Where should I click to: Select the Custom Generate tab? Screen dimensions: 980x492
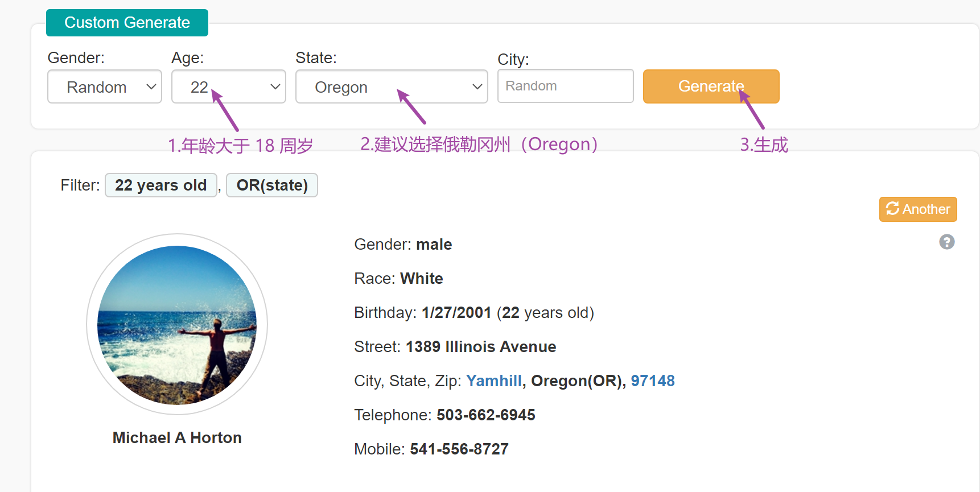click(x=127, y=23)
